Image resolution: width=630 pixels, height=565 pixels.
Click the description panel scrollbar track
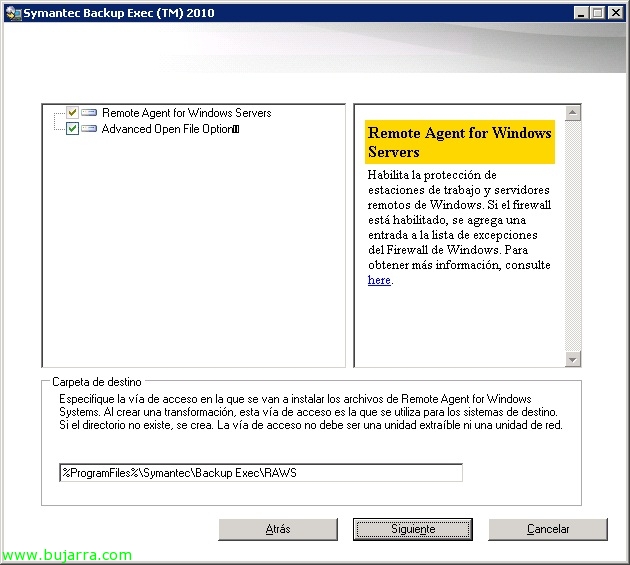pyautogui.click(x=573, y=236)
